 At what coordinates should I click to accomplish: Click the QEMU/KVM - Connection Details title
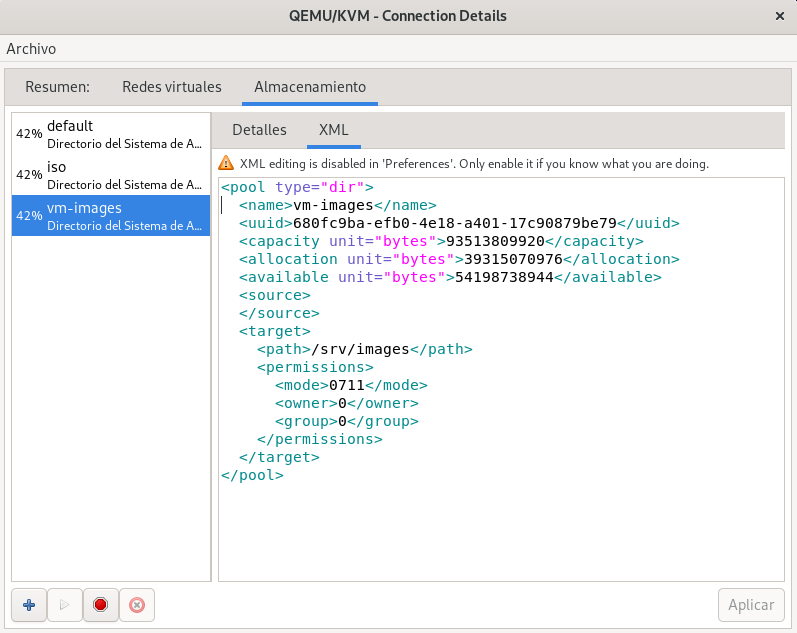[x=397, y=16]
